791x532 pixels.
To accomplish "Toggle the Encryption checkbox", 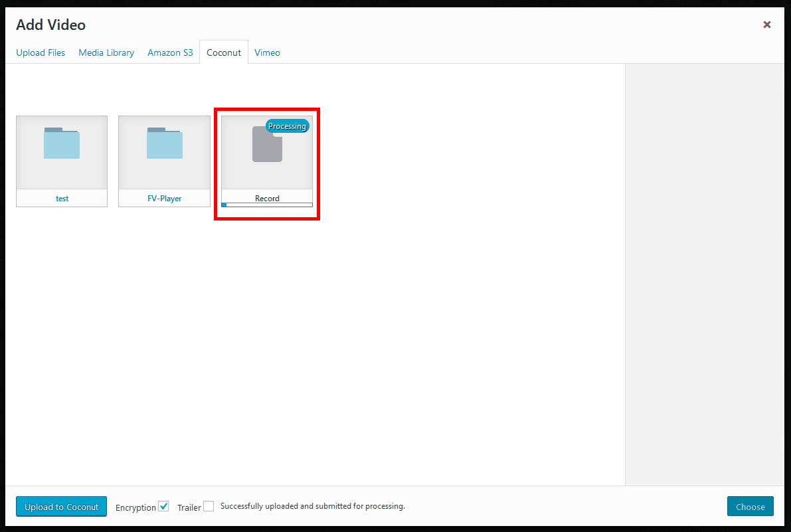I will click(163, 506).
